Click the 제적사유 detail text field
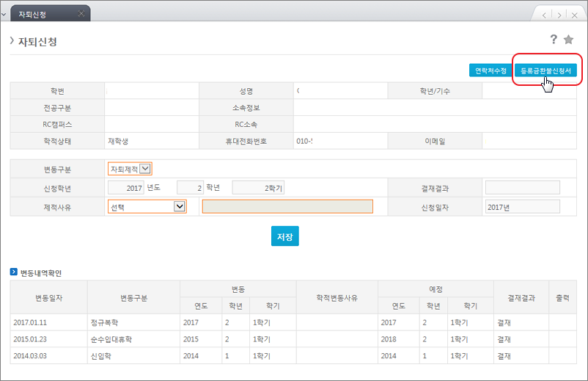This screenshot has height=381, width=588. [x=287, y=207]
